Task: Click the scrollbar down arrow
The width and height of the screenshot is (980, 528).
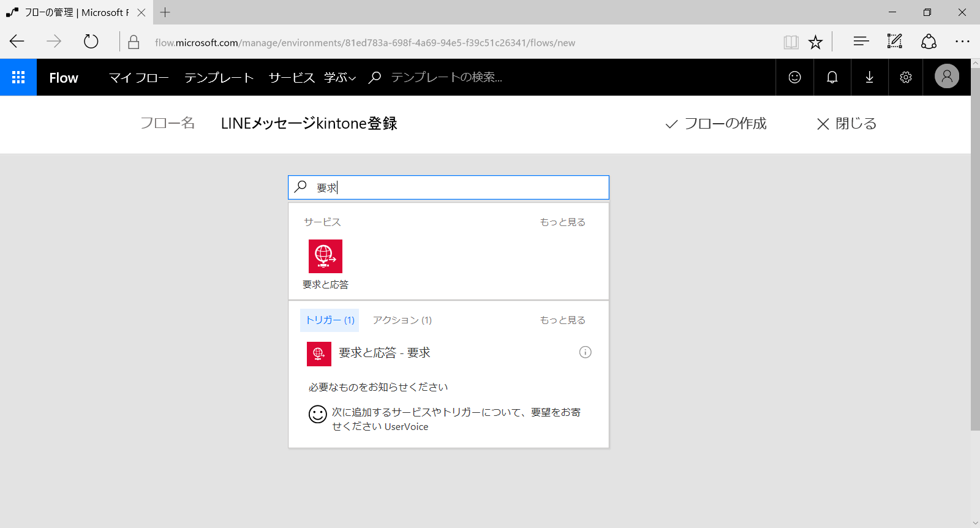Action: 975,523
